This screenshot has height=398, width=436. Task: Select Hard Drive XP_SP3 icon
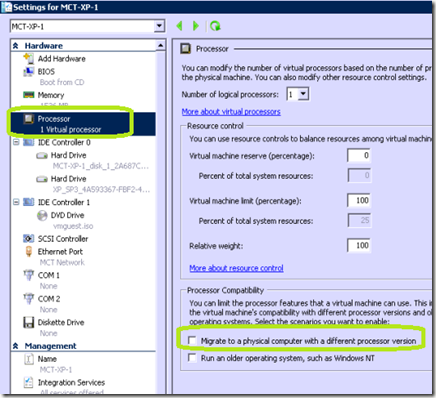pos(42,179)
